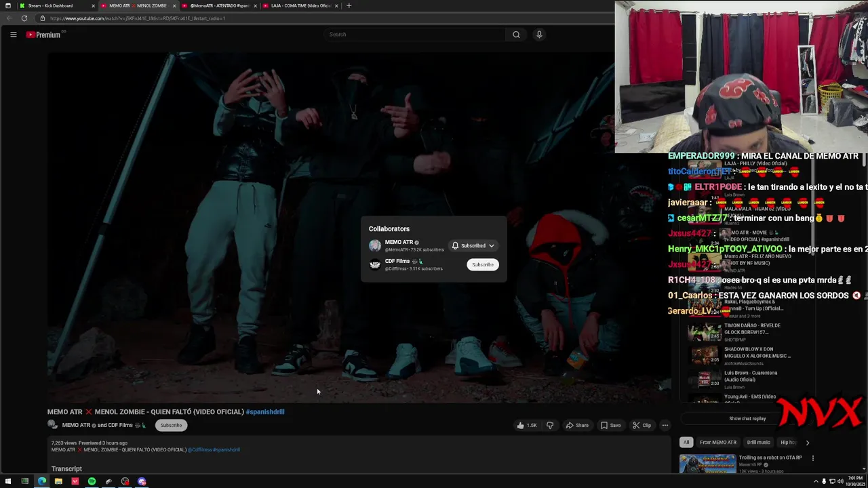Click the search magnifier button
Viewport: 868px width, 488px height.
click(516, 35)
